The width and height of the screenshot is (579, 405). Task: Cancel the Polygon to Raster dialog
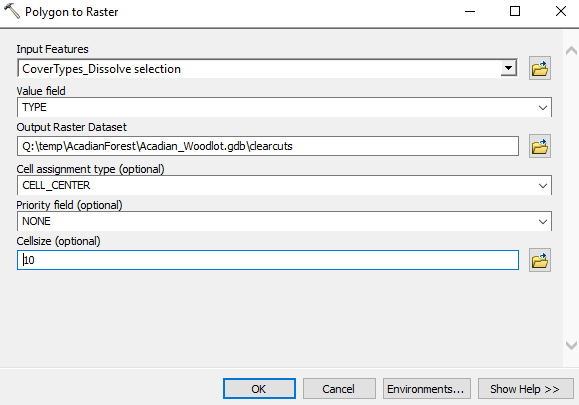(x=339, y=389)
